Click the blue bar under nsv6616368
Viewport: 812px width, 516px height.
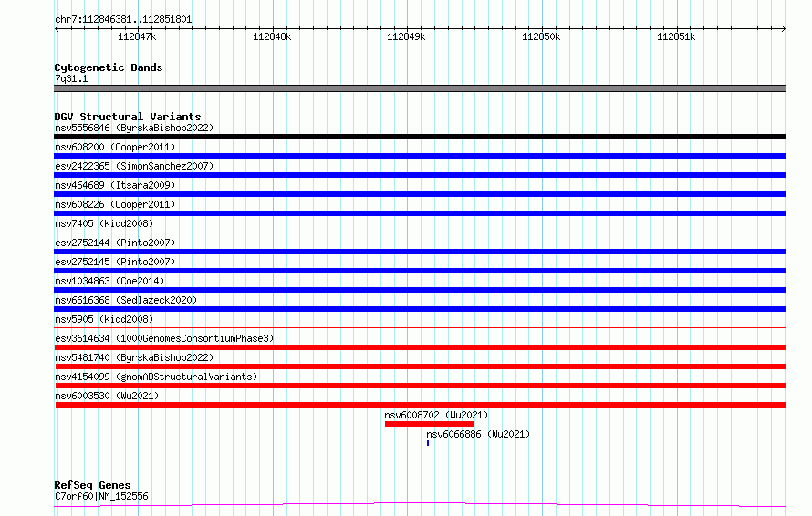[x=420, y=309]
